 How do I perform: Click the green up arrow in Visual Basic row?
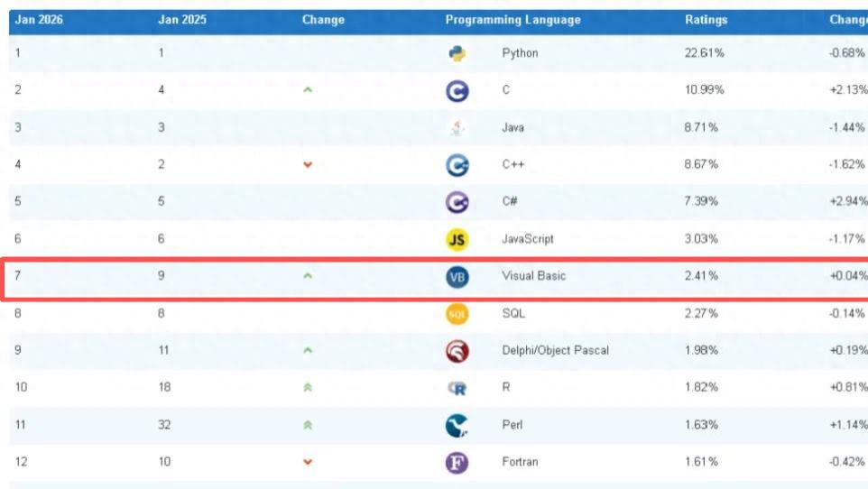tap(308, 276)
